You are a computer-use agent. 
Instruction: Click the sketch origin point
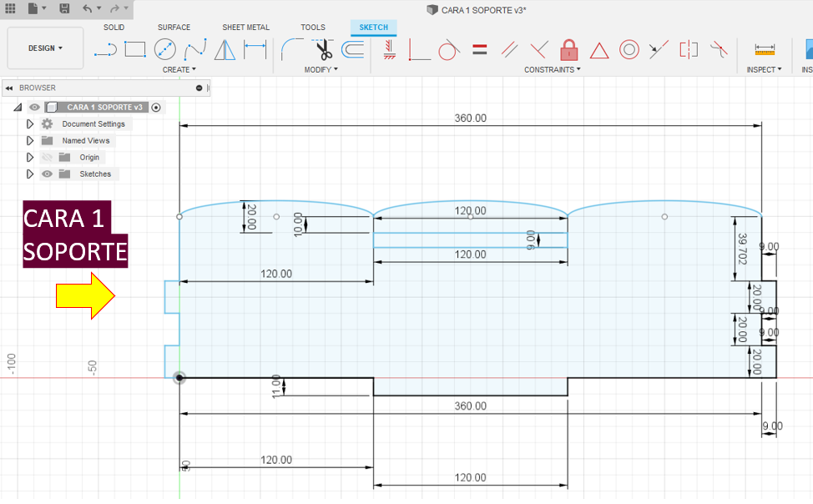(x=179, y=377)
